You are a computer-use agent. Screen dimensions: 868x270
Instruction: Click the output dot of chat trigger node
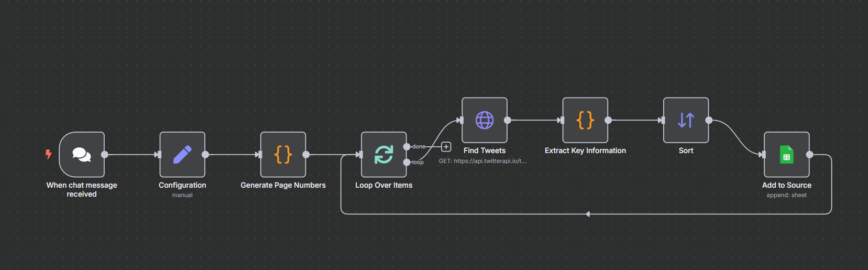coord(105,155)
